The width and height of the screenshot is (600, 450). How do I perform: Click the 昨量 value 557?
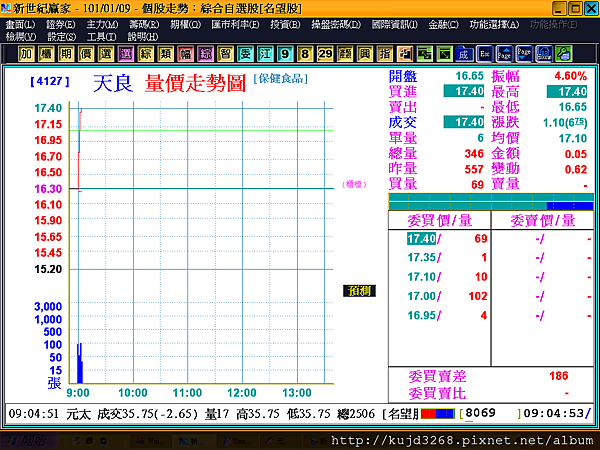click(x=474, y=169)
